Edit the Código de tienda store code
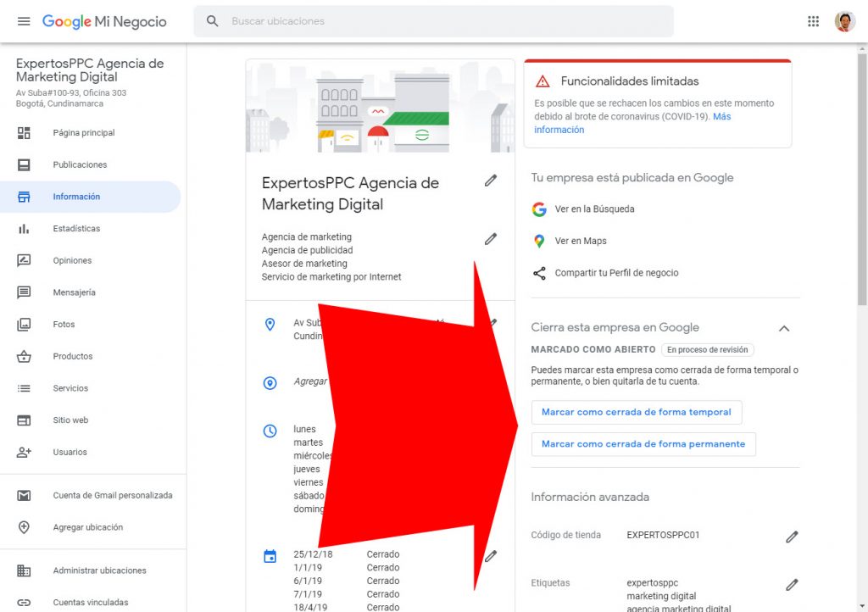Screen dimensions: 868x612 792,536
